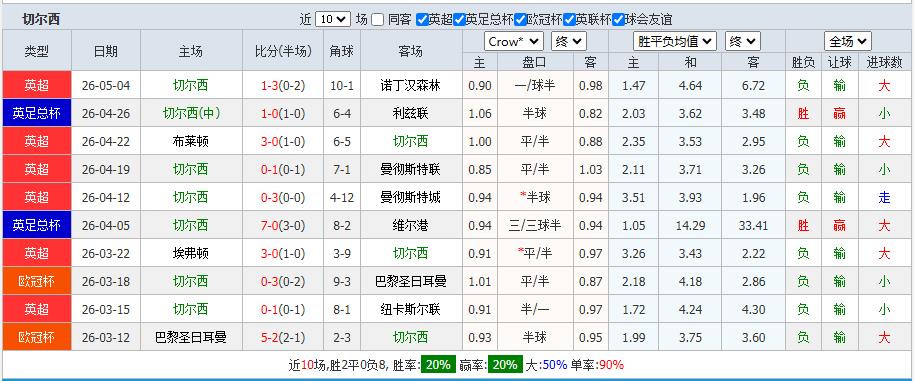Open the 终 dropdown beside 胜平负均值
The height and width of the screenshot is (381, 914).
click(x=743, y=41)
